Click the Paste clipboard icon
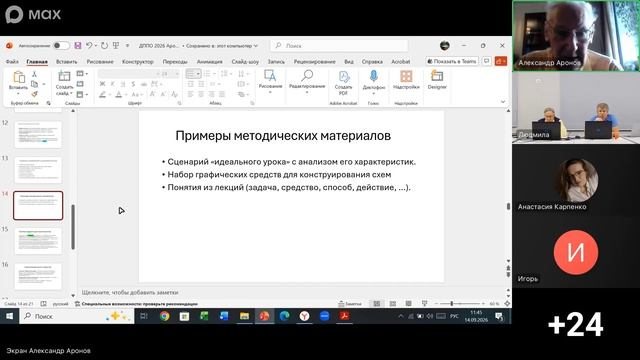 point(18,77)
